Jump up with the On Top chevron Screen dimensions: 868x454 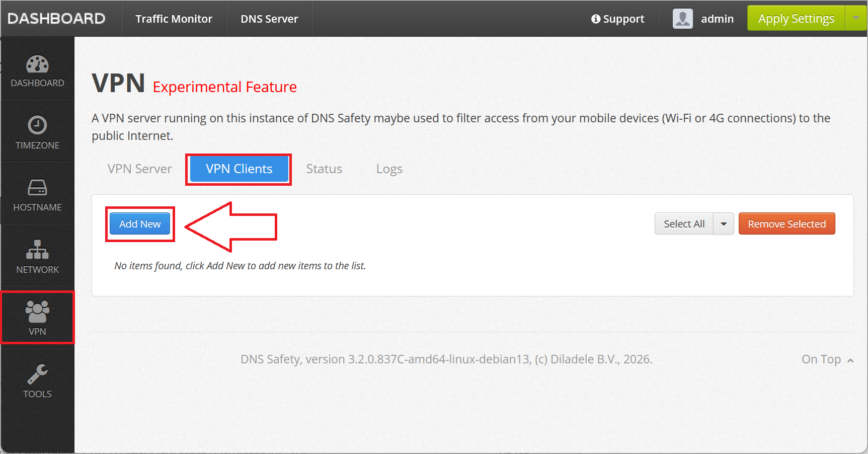point(850,360)
